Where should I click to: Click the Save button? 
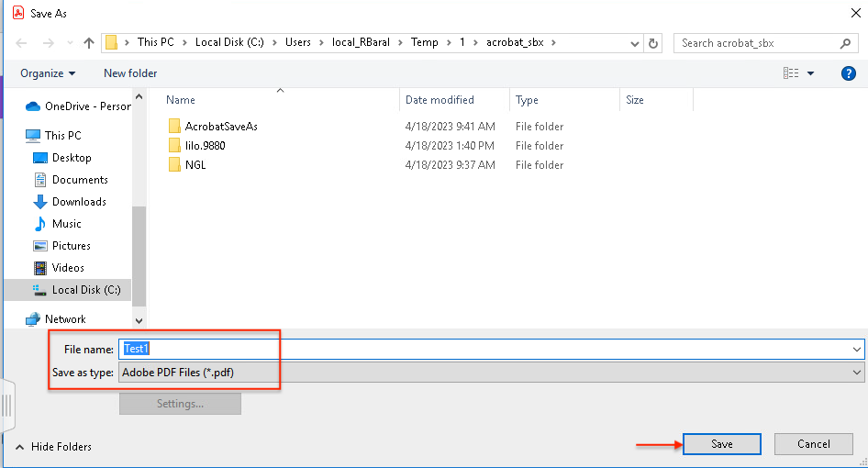tap(721, 444)
